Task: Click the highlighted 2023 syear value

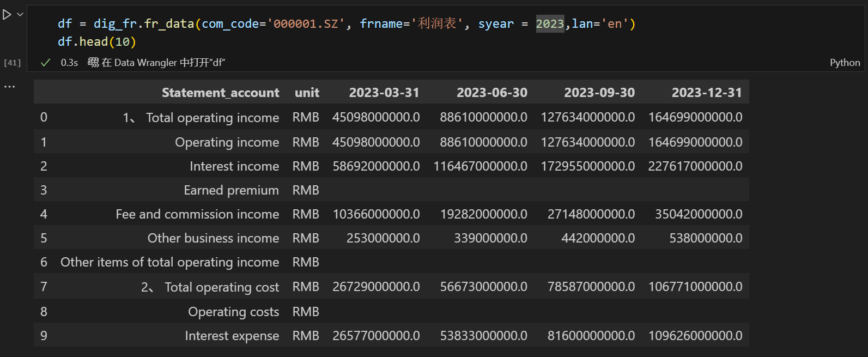Action: [x=549, y=24]
